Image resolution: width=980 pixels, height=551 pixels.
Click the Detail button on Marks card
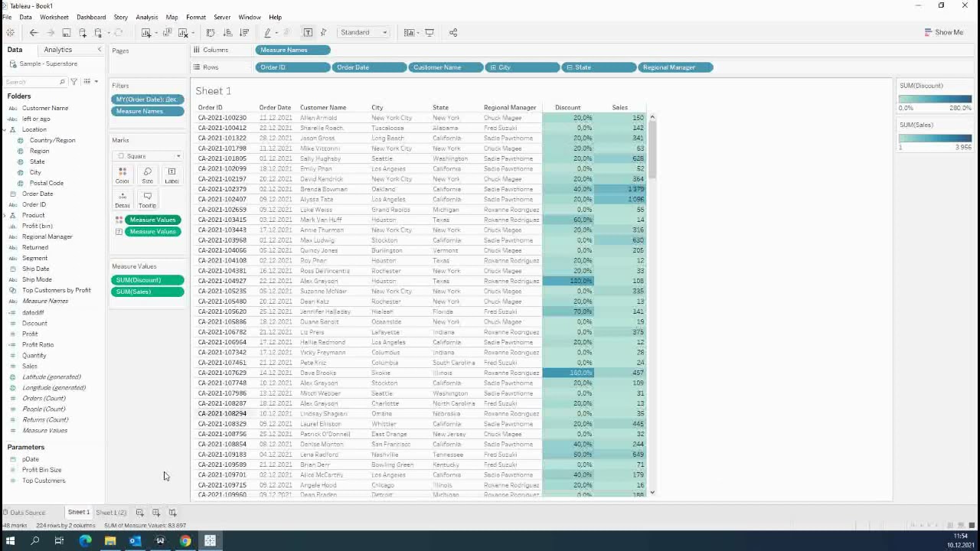coord(122,200)
